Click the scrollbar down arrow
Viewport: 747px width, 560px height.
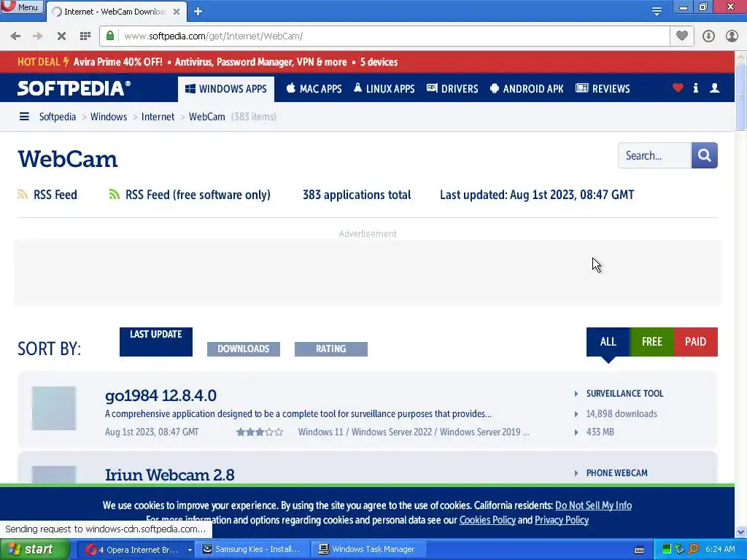click(x=741, y=532)
